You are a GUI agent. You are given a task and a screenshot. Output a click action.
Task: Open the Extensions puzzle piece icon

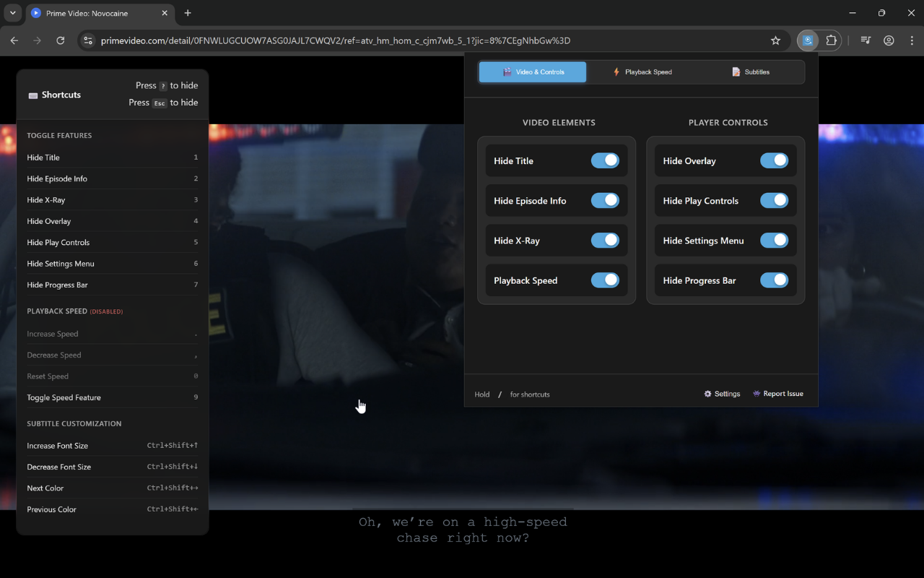[x=831, y=40]
